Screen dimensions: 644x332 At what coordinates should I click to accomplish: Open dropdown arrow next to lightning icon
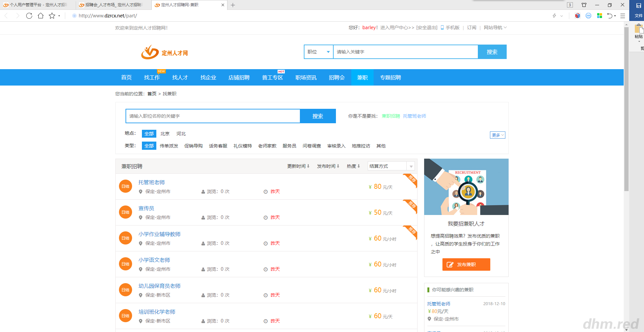[x=561, y=16]
